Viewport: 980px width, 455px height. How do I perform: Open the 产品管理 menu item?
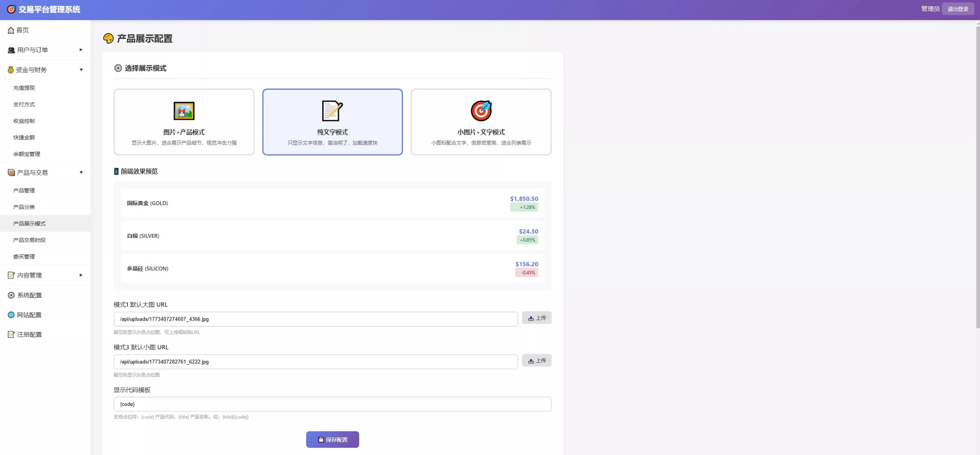pos(24,191)
